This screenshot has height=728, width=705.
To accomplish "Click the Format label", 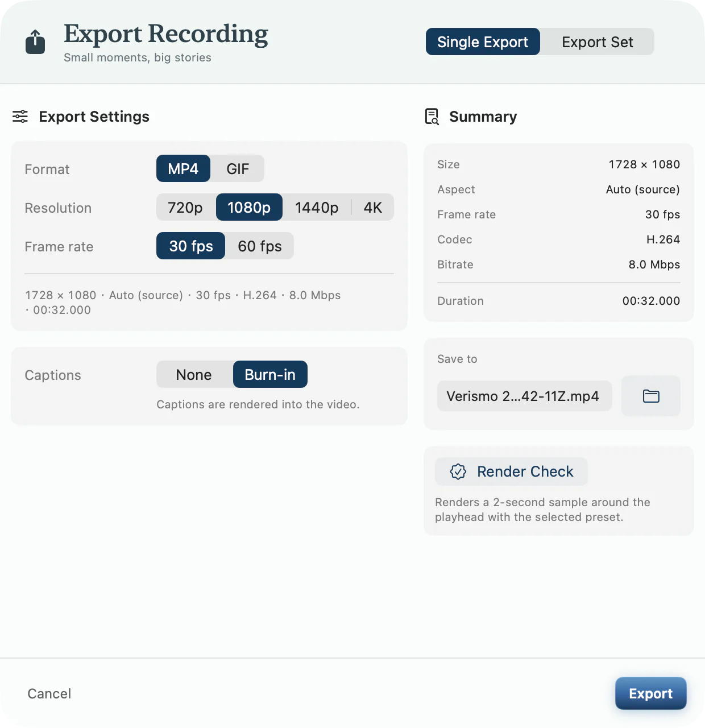I will click(x=47, y=169).
